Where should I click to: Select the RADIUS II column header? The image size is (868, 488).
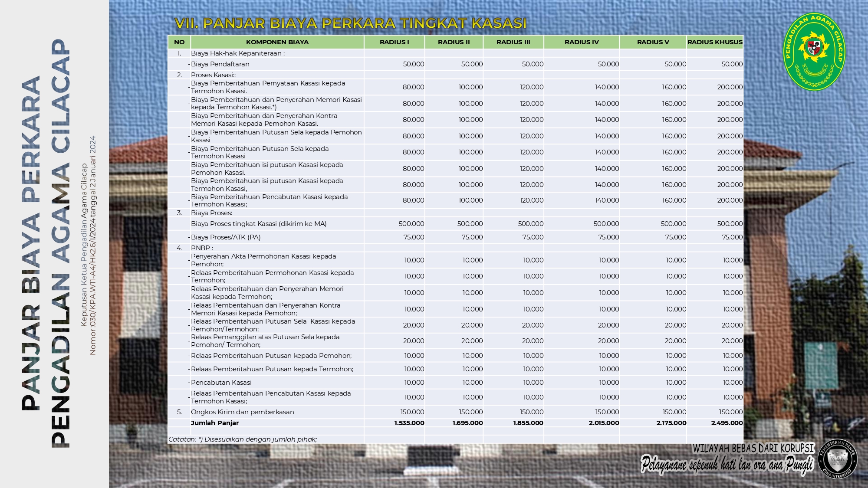pyautogui.click(x=454, y=42)
